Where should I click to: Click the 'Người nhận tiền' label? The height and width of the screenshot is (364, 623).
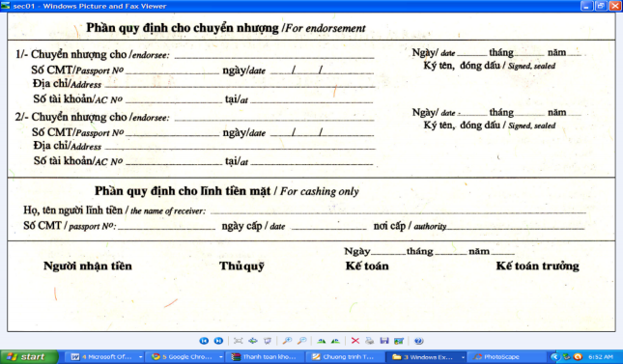[88, 266]
